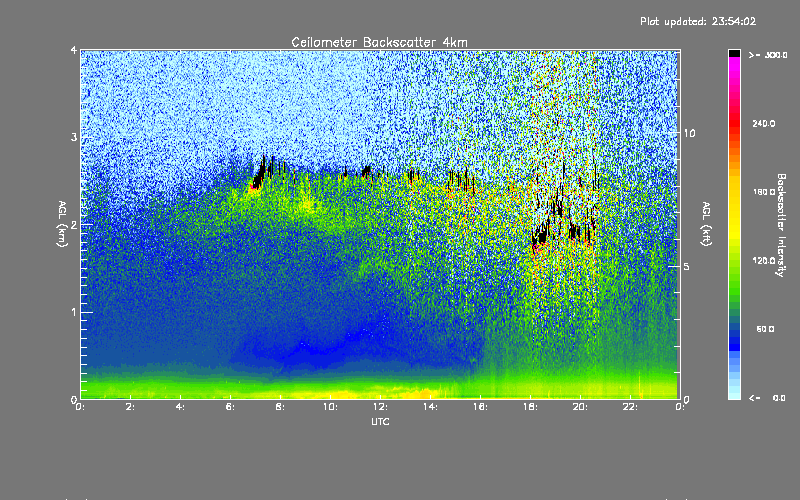Click the 14: tick label on time axis
This screenshot has width=800, height=500.
(x=430, y=407)
